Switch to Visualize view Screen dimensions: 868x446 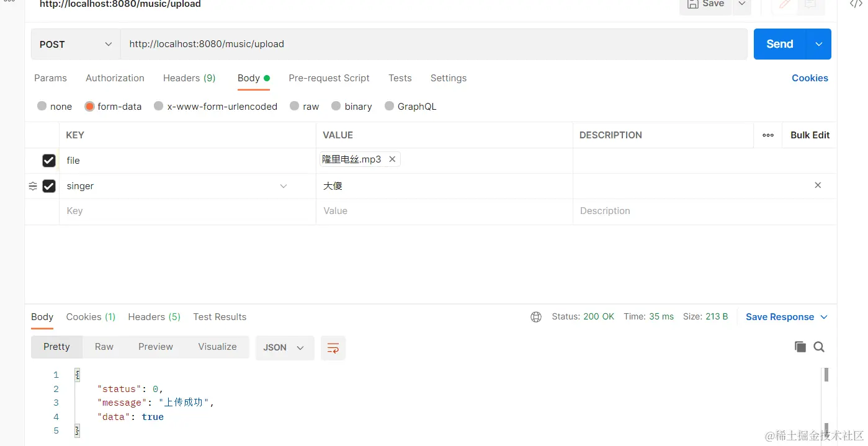pyautogui.click(x=217, y=347)
